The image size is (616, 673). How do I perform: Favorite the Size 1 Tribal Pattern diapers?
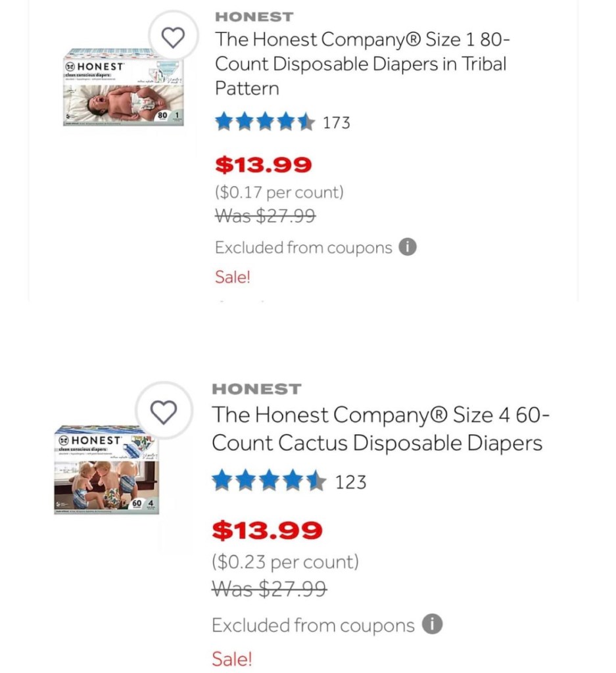pyautogui.click(x=174, y=39)
